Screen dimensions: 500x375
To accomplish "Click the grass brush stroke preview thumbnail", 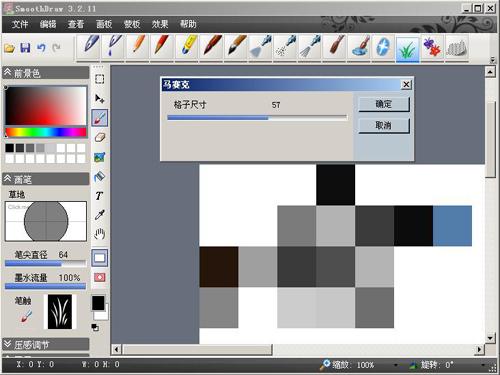I will [x=60, y=312].
